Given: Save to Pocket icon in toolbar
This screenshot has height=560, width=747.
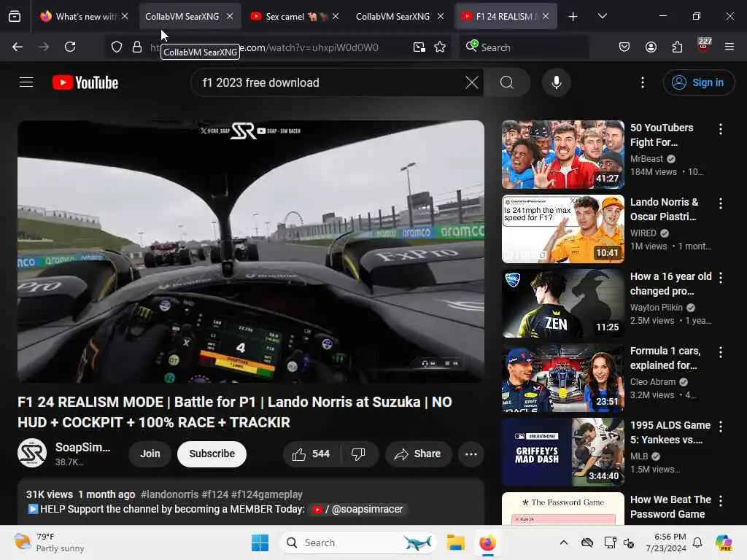Looking at the screenshot, I should pos(624,47).
